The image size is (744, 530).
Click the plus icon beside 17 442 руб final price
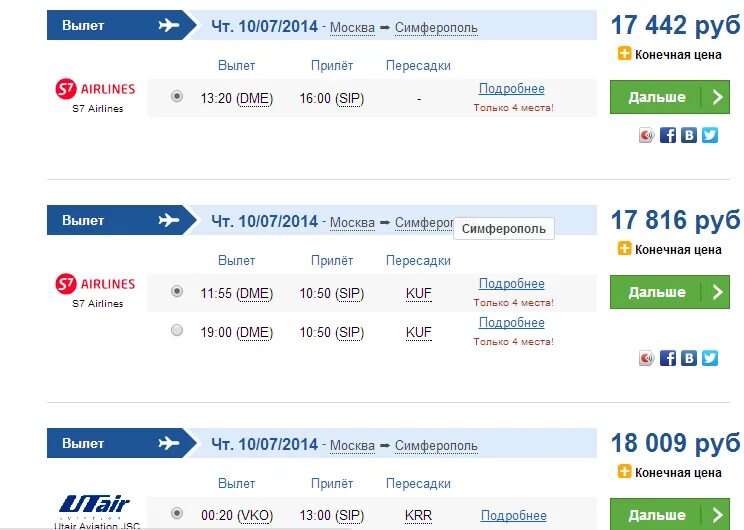pyautogui.click(x=624, y=55)
